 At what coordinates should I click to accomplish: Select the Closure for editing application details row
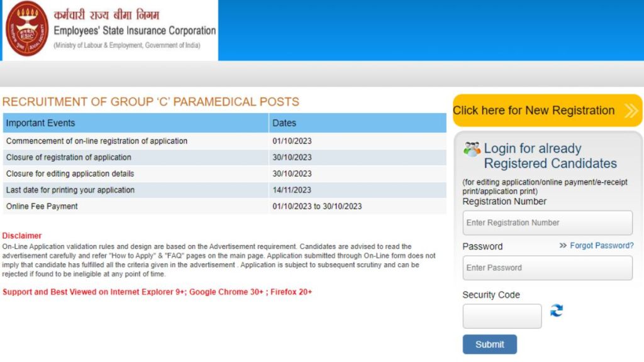click(225, 174)
